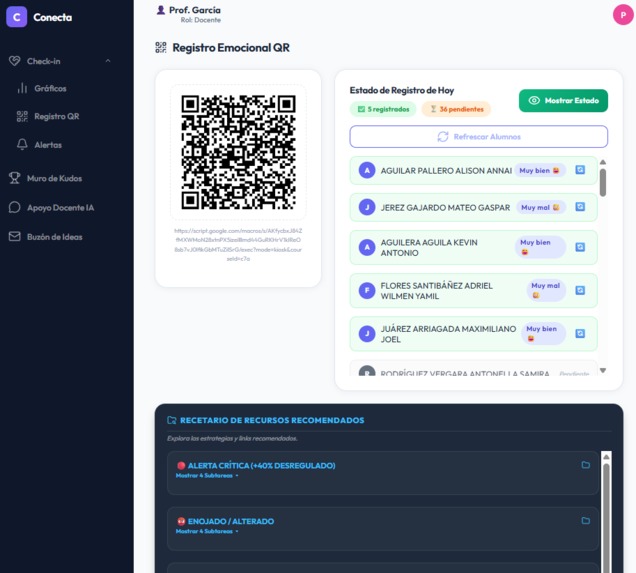Click the recetario scroll-up arrow
This screenshot has height=573, width=636.
606,457
